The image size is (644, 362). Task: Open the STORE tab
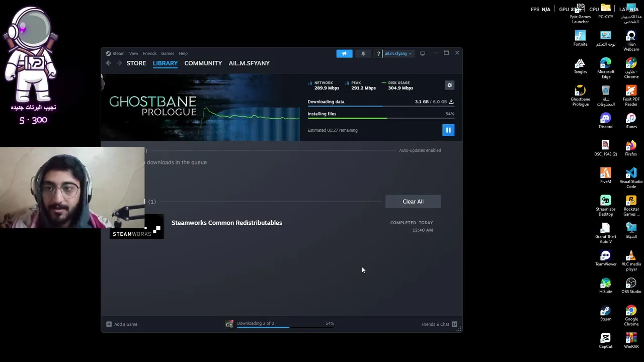pos(136,63)
